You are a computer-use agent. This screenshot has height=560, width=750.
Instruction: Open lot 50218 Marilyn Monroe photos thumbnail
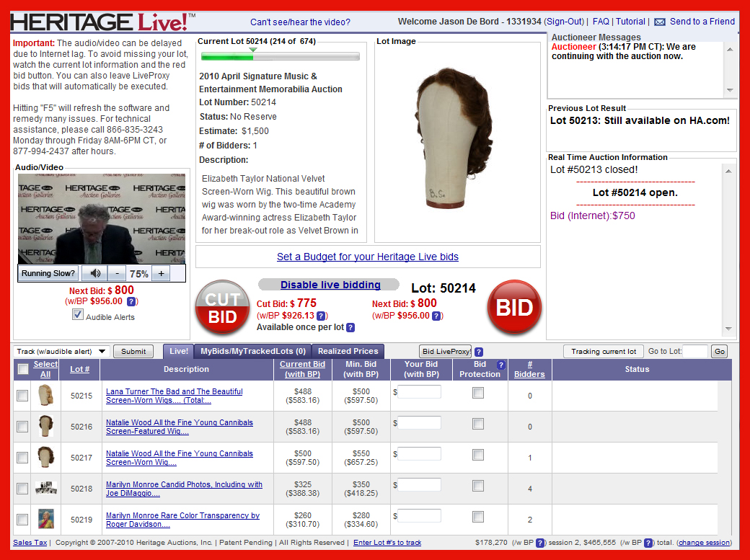(x=46, y=488)
